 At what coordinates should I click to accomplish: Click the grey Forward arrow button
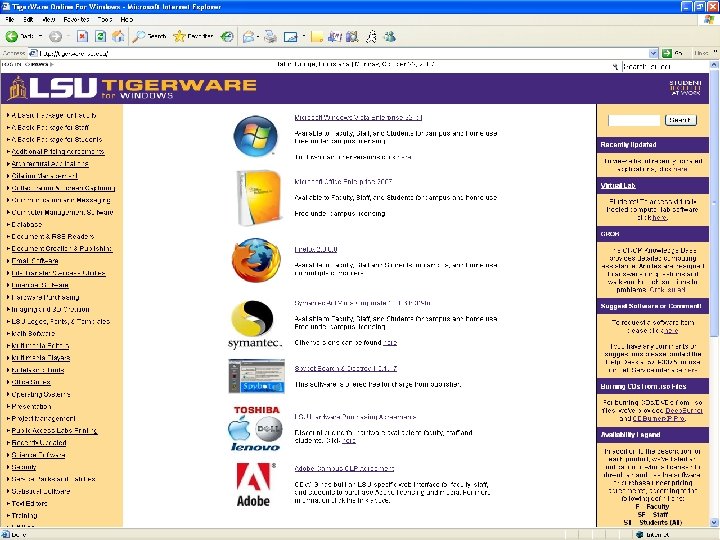tap(56, 36)
